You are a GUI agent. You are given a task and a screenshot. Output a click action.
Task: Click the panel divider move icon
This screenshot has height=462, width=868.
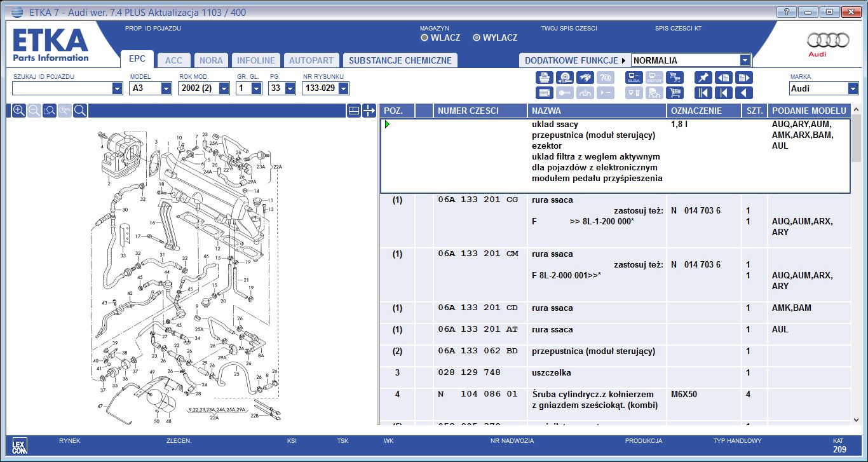[x=369, y=111]
